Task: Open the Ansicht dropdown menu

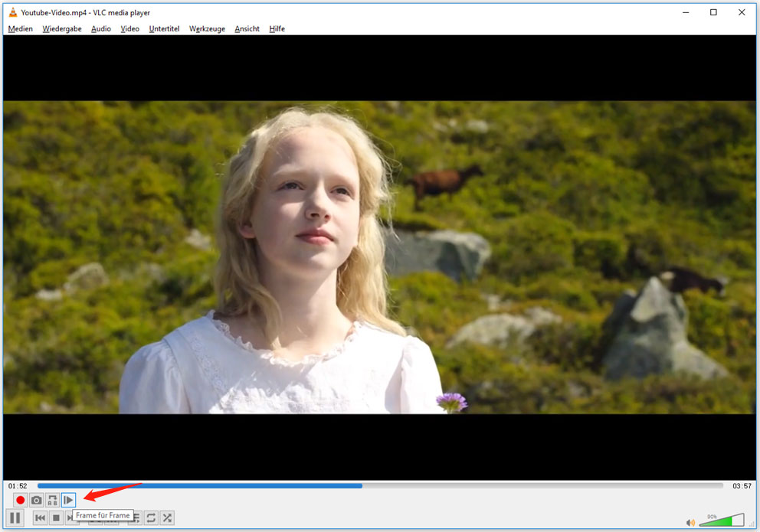Action: pos(246,28)
